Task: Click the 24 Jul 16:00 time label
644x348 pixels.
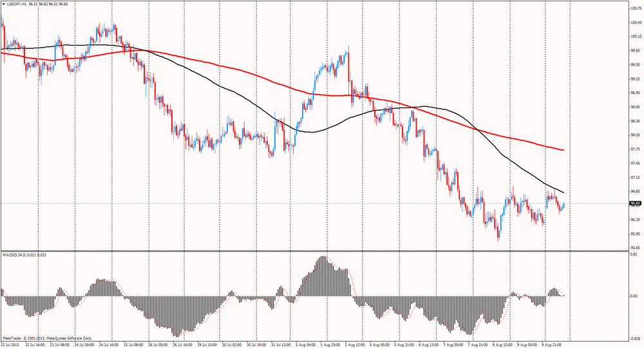Action: [x=109, y=345]
